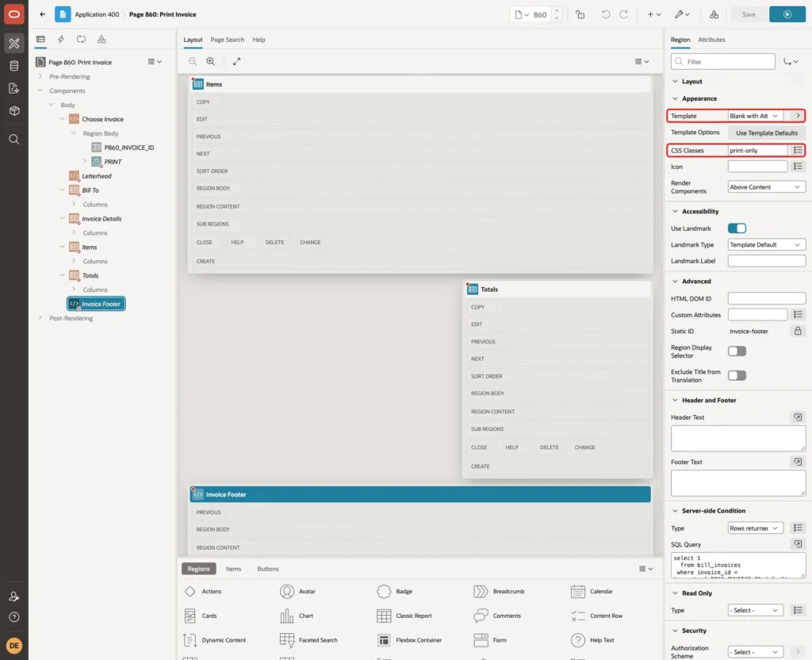Click the Save button
The image size is (812, 660).
749,14
